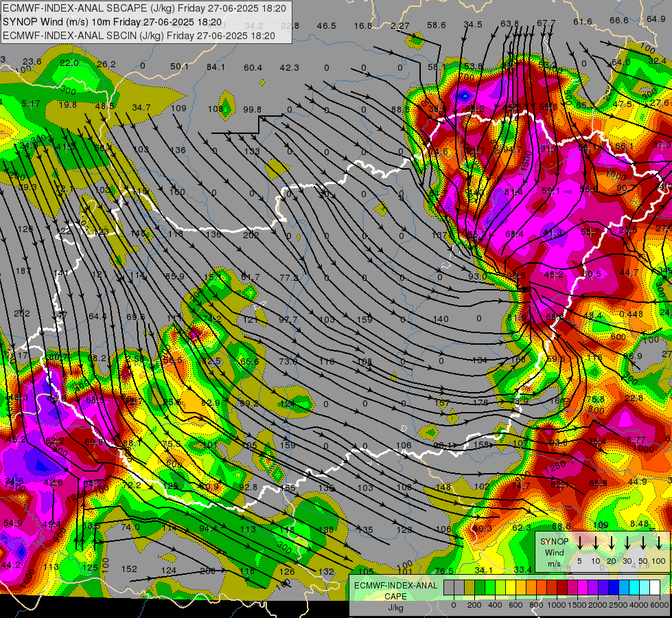Click the 20 m/s wind arrow in legend
This screenshot has width=672, height=618.
click(x=612, y=542)
